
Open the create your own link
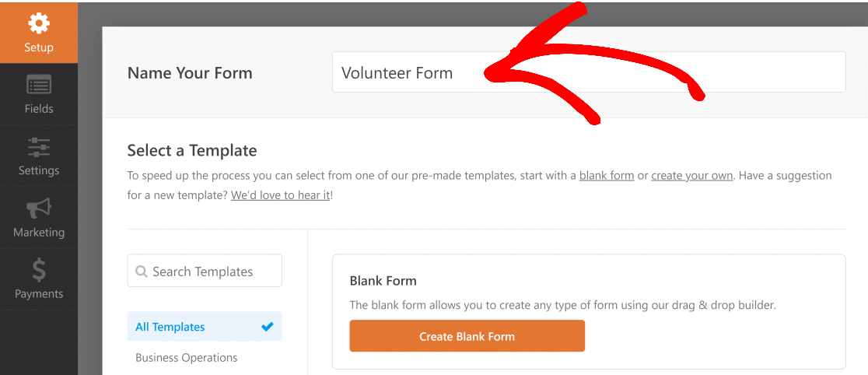point(692,176)
